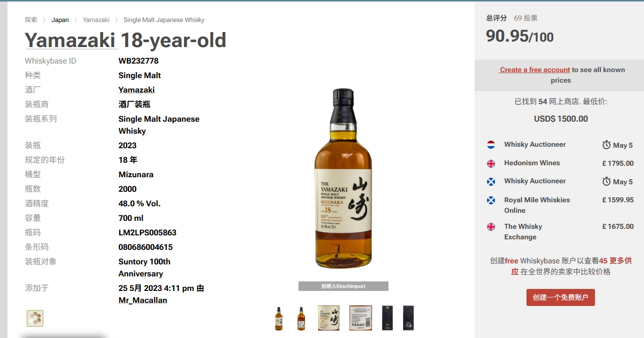Open Yamazaki distillery link in details
The width and height of the screenshot is (644, 338).
[x=136, y=90]
